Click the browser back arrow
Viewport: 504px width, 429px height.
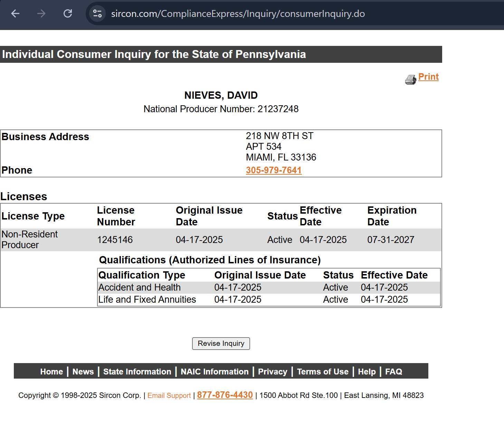[x=15, y=13]
